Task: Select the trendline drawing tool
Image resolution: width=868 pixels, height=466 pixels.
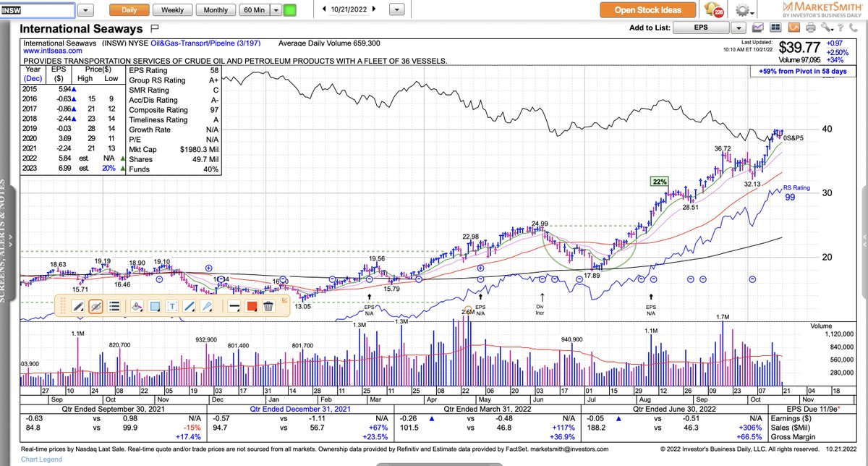Action: (188, 306)
